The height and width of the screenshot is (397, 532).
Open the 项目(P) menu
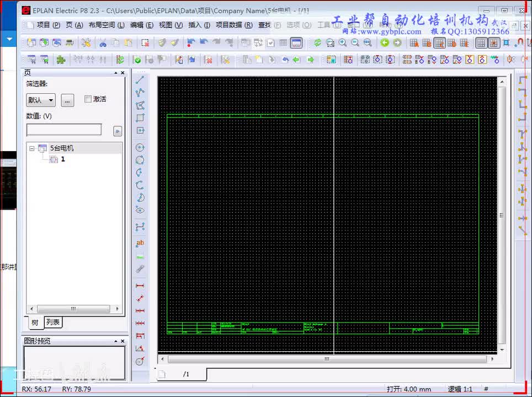[x=48, y=25]
